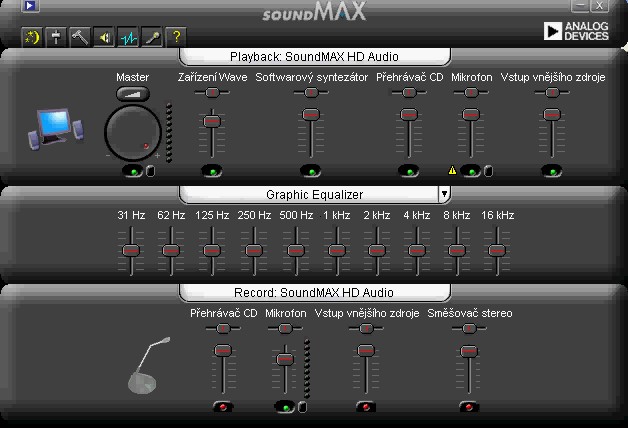Click the cyan waveform toolbar icon
The image size is (628, 428).
coord(128,38)
